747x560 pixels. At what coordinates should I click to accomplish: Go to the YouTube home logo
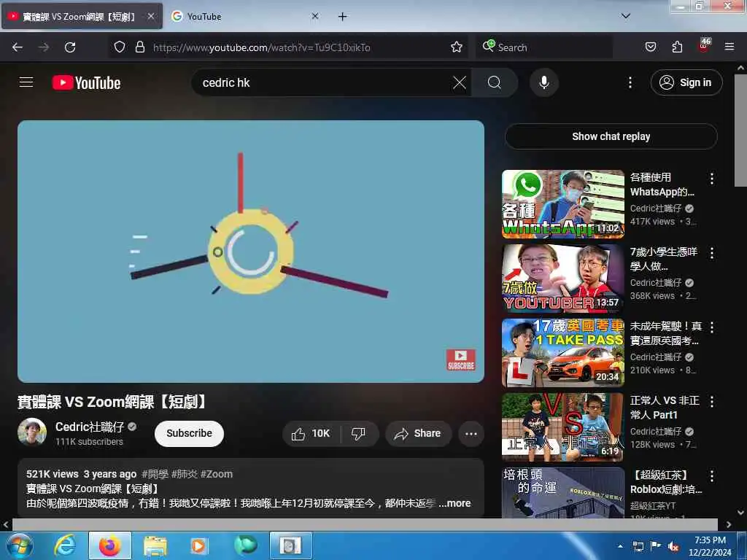86,83
